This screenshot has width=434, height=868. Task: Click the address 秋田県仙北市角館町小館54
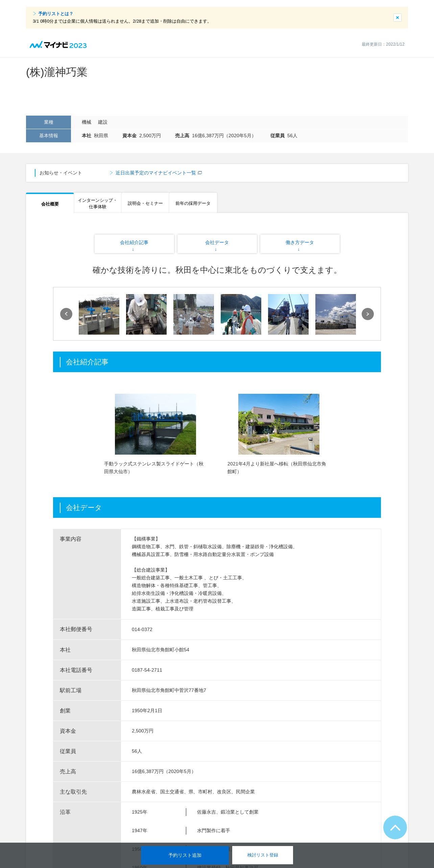tap(161, 650)
